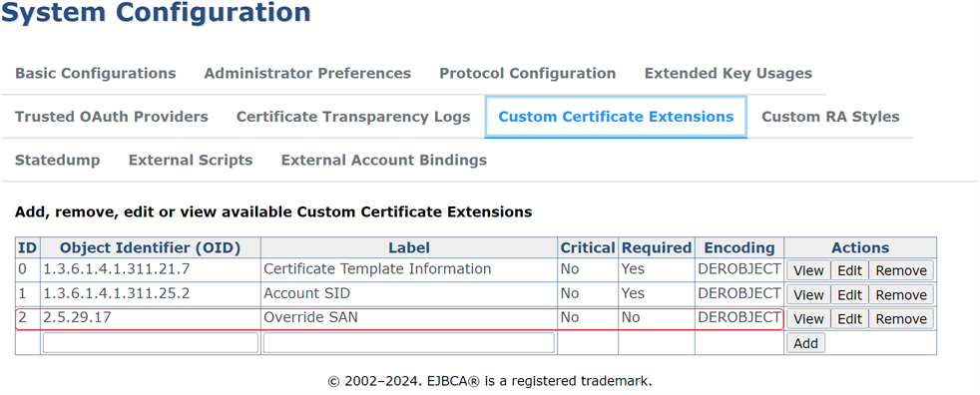Screen dimensions: 980x395
Task: Edit the Account SID extension
Action: point(849,294)
